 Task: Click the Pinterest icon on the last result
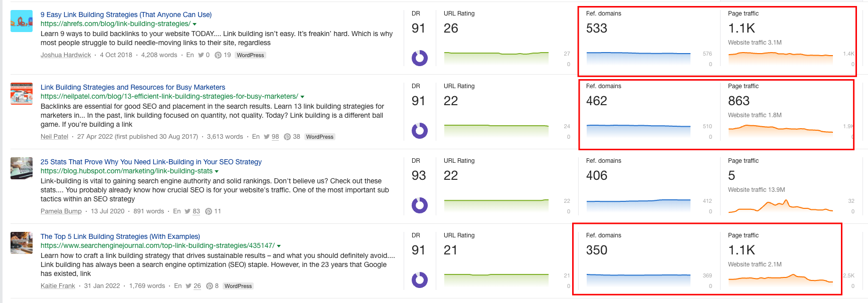coord(209,285)
